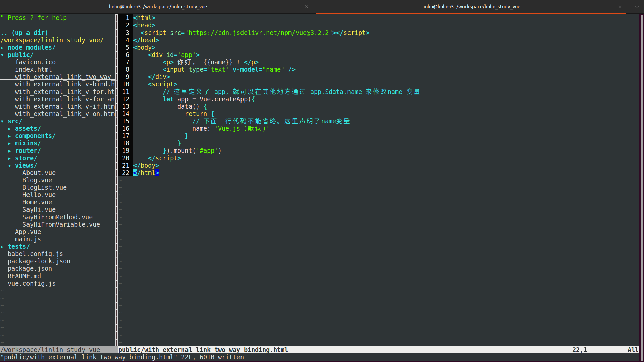644x362 pixels.
Task: Open the first terminal tab
Action: click(x=158, y=7)
